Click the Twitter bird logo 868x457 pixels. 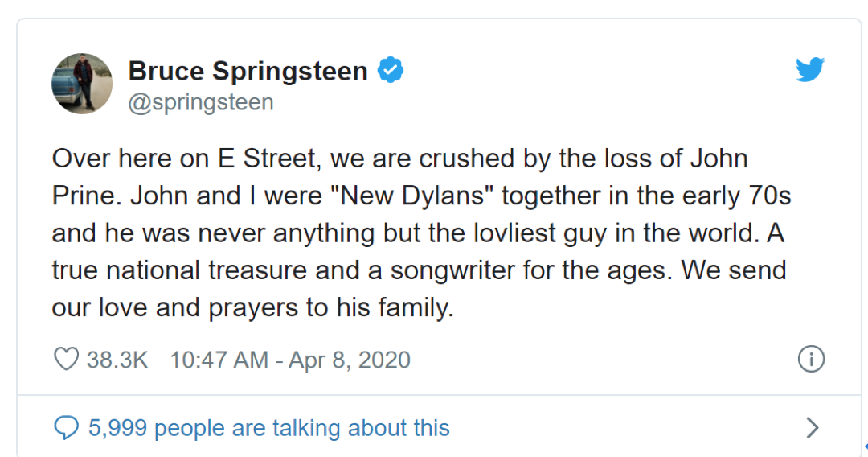click(810, 70)
